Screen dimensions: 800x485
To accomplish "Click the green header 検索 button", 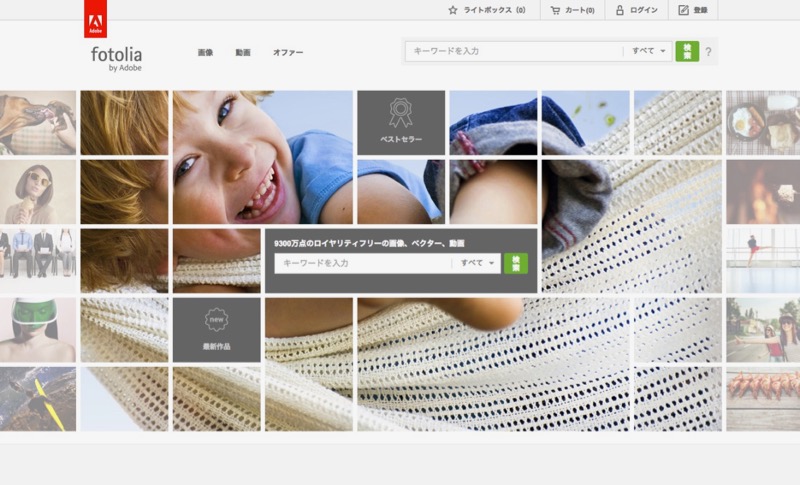I will pos(687,51).
